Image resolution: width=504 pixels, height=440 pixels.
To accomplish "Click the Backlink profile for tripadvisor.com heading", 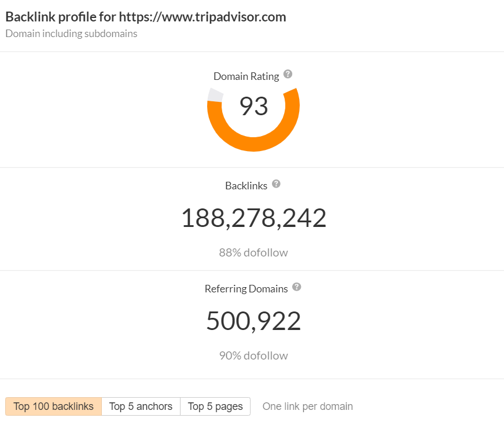I will point(146,17).
